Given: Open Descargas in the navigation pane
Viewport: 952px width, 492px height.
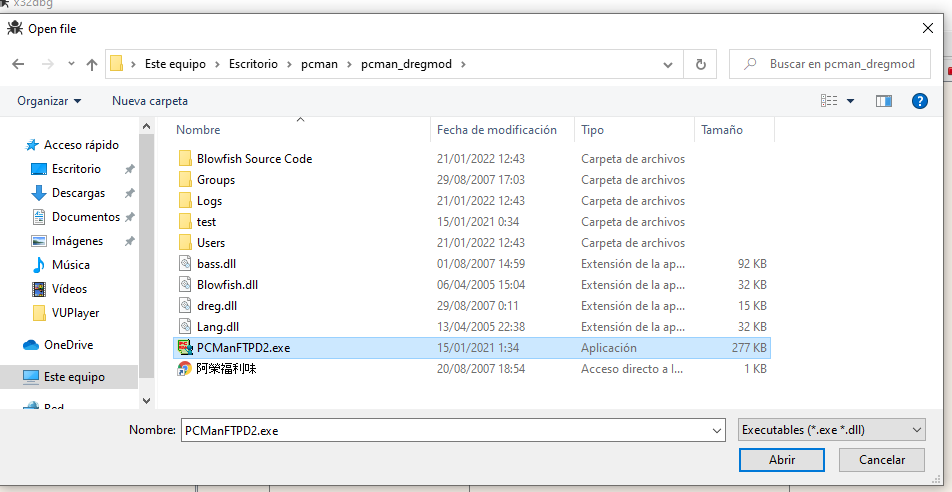Looking at the screenshot, I should (x=78, y=193).
